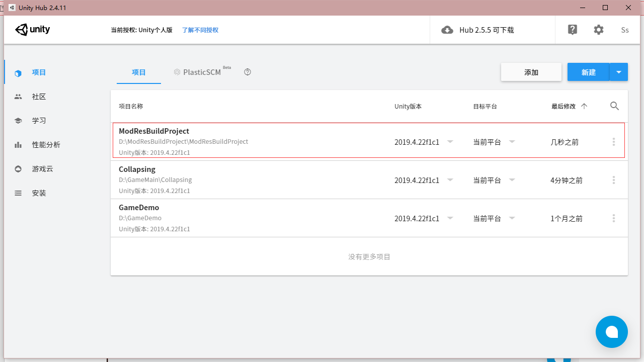Open the help question mark icon

[x=573, y=30]
